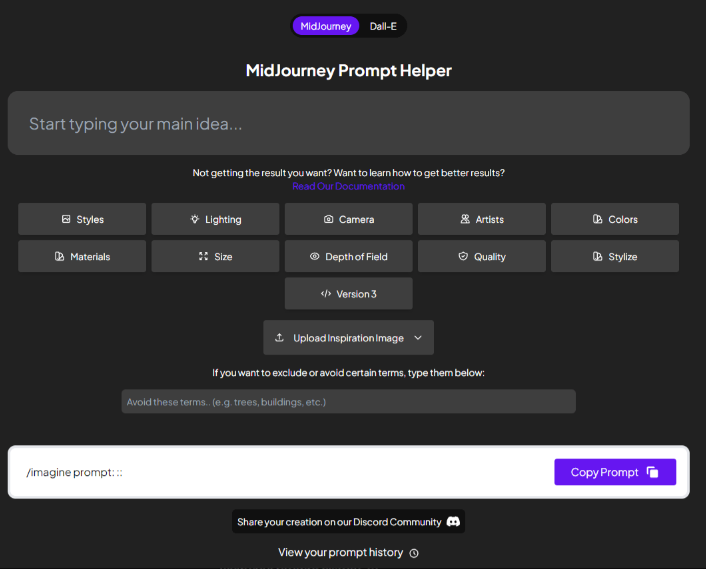Switch to the MidJourney tab
The image size is (706, 569).
[x=325, y=26]
